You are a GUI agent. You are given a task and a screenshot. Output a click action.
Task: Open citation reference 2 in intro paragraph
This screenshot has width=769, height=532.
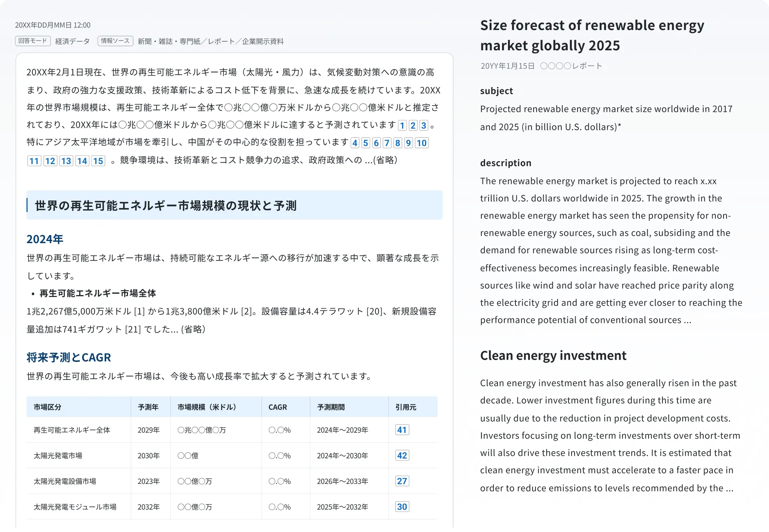(x=413, y=125)
